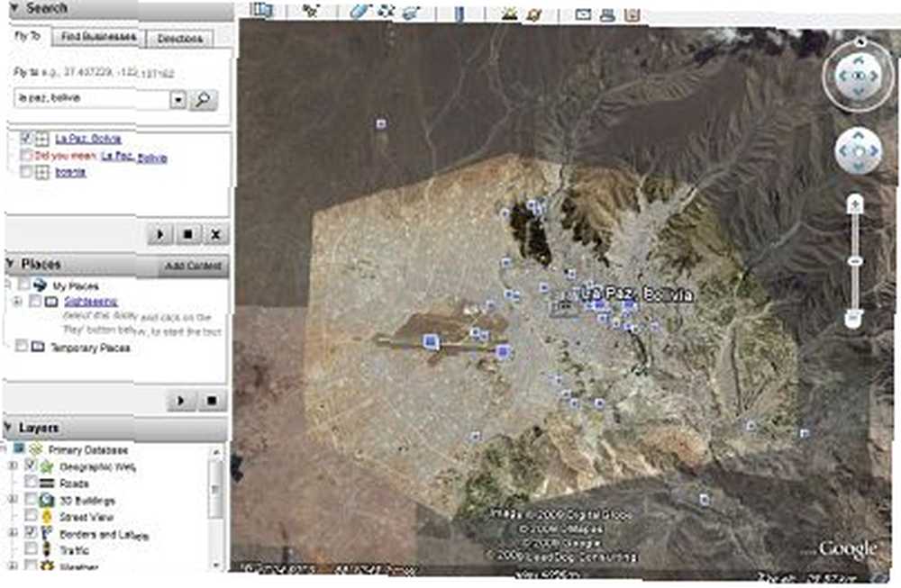Screen dimensions: 901x588
Task: Click the left arrow on the Look joystick
Action: [x=843, y=76]
